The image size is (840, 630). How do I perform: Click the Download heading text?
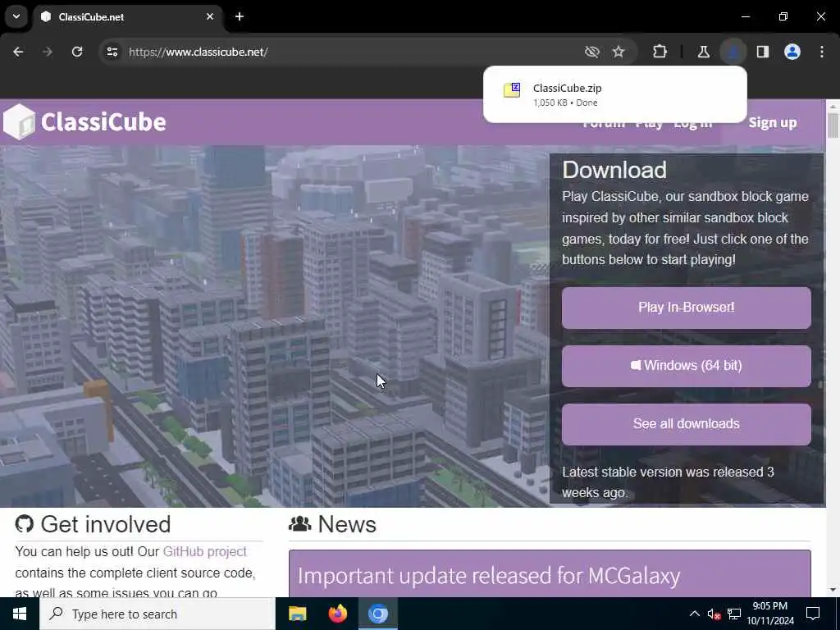614,170
